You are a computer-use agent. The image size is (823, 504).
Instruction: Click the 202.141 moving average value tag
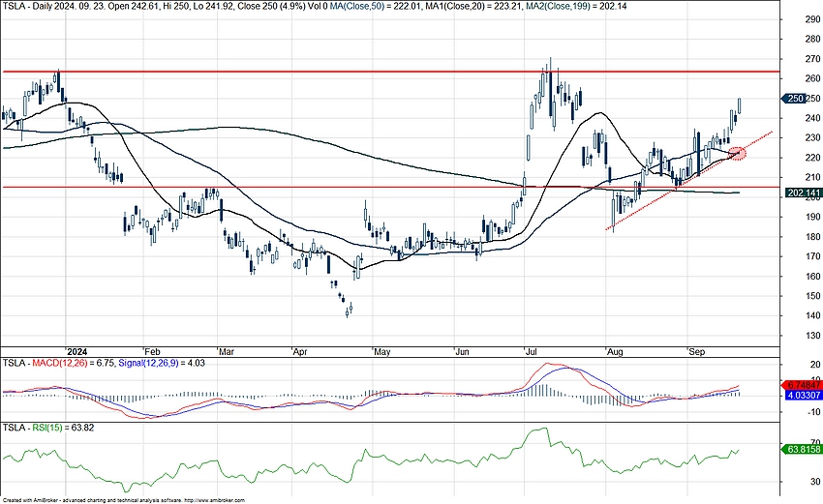[x=803, y=193]
